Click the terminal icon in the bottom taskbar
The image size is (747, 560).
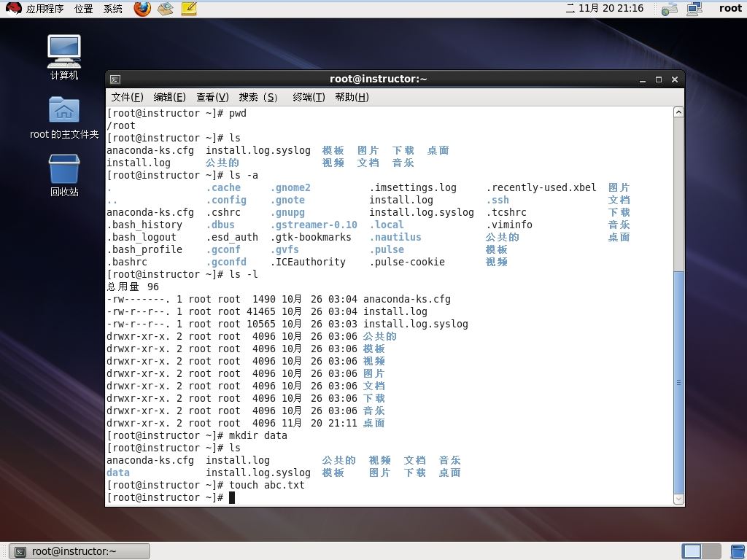[x=20, y=551]
